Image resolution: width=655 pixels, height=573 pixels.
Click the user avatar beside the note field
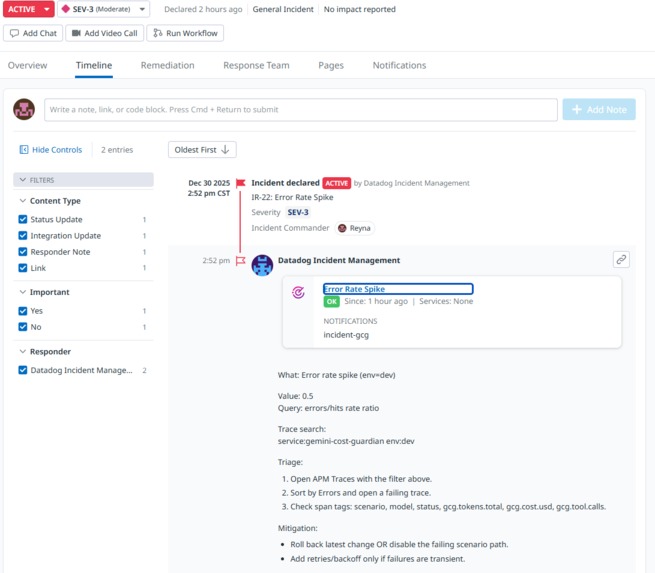[24, 109]
